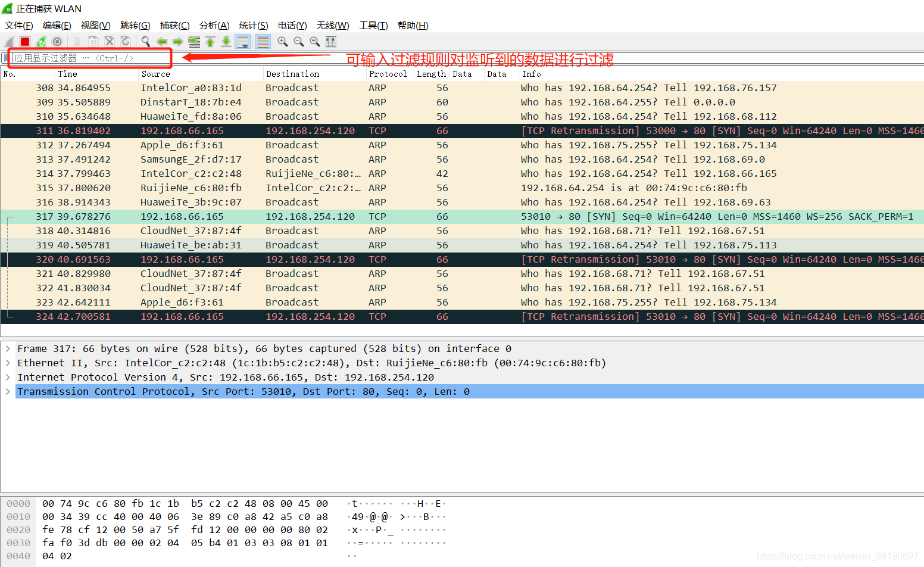Viewport: 924px width, 567px height.
Task: Zoom out the main window text
Action: 299,42
